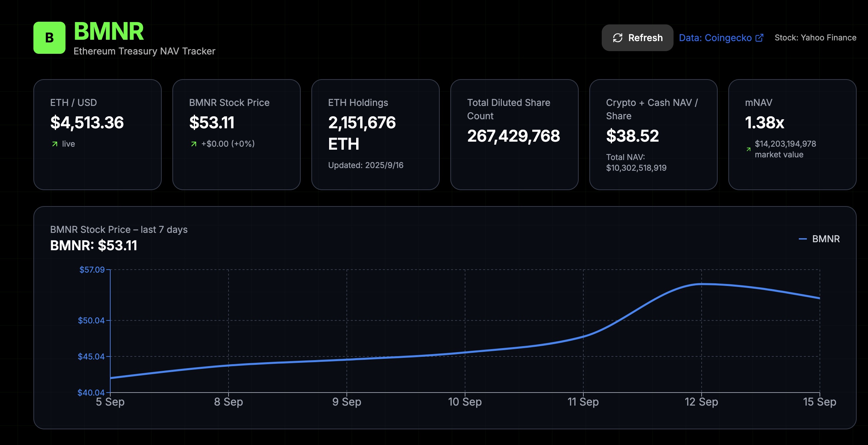Image resolution: width=868 pixels, height=445 pixels.
Task: Click the mNAV 1.38x card
Action: coord(792,134)
